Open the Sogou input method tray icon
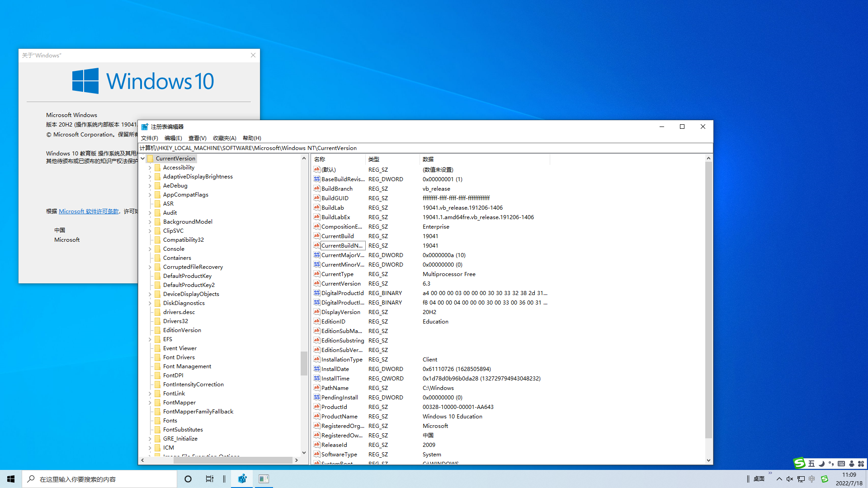The width and height of the screenshot is (868, 488). [x=825, y=479]
